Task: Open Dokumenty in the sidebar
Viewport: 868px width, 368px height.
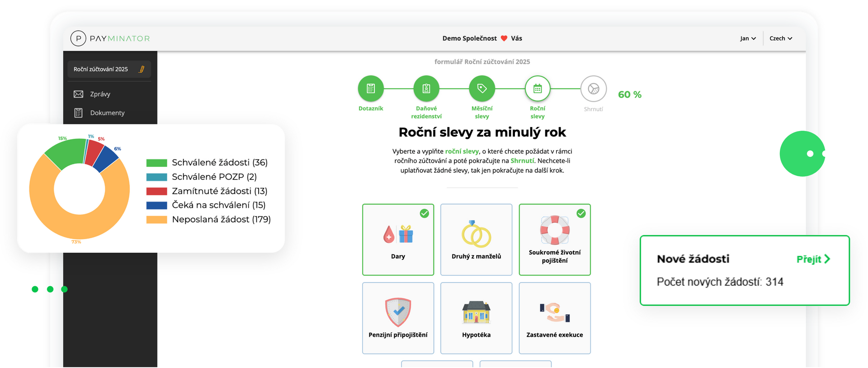Action: 107,113
